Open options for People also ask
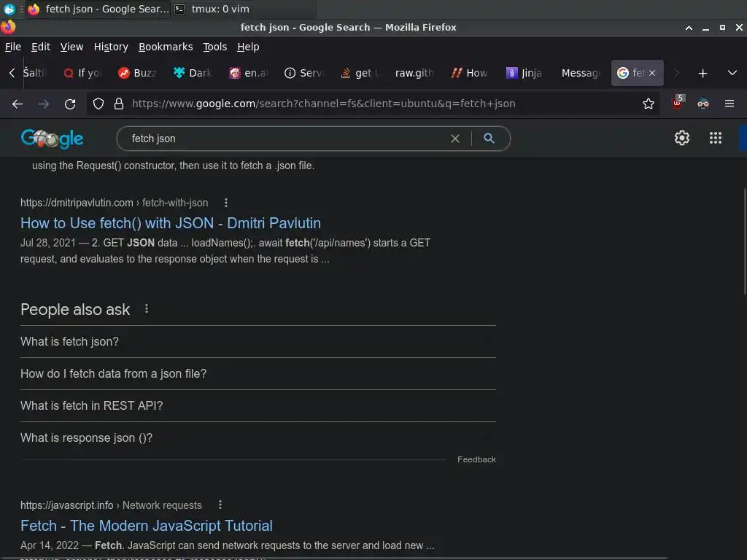The width and height of the screenshot is (747, 560). point(146,309)
